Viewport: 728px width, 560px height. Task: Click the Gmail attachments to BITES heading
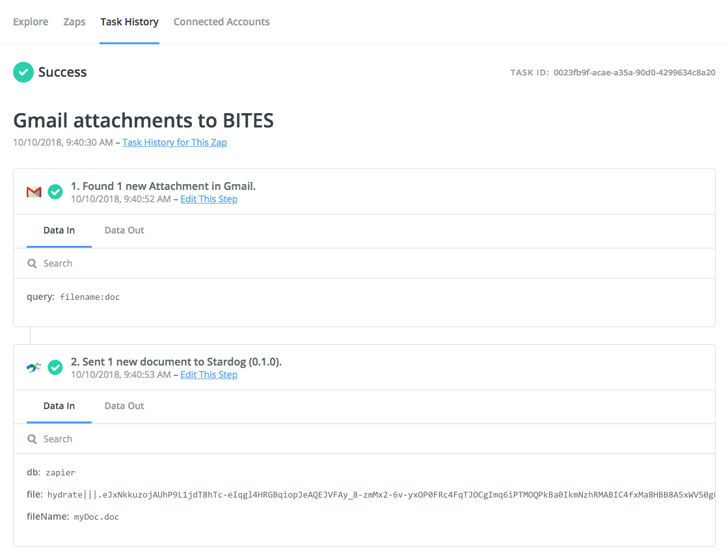[x=144, y=120]
